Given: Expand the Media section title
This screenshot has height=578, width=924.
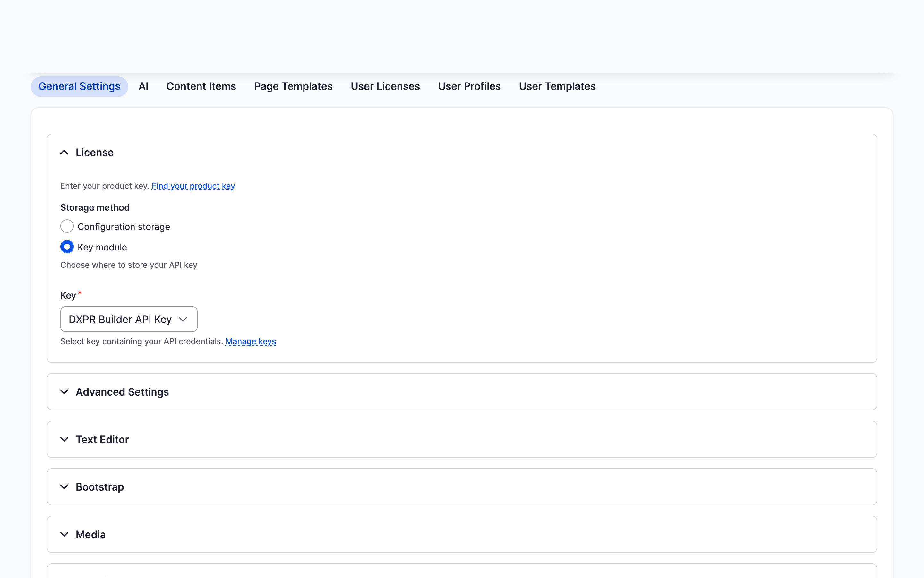Looking at the screenshot, I should tap(90, 534).
